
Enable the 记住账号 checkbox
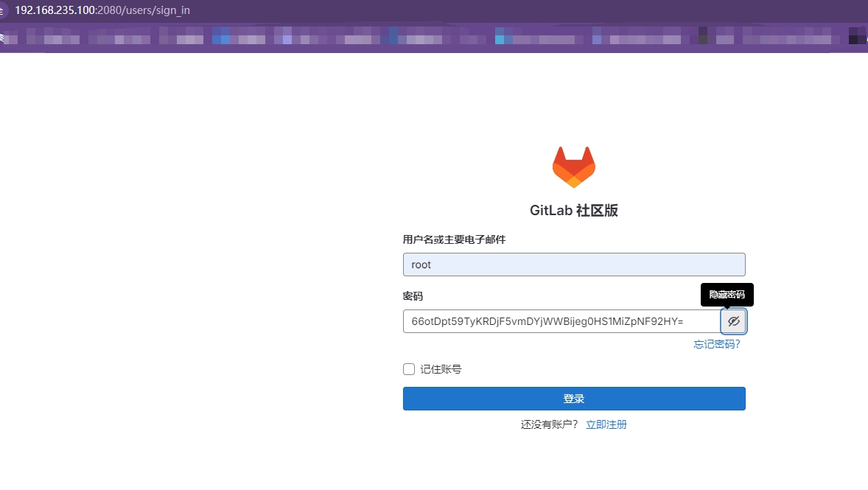pyautogui.click(x=409, y=369)
